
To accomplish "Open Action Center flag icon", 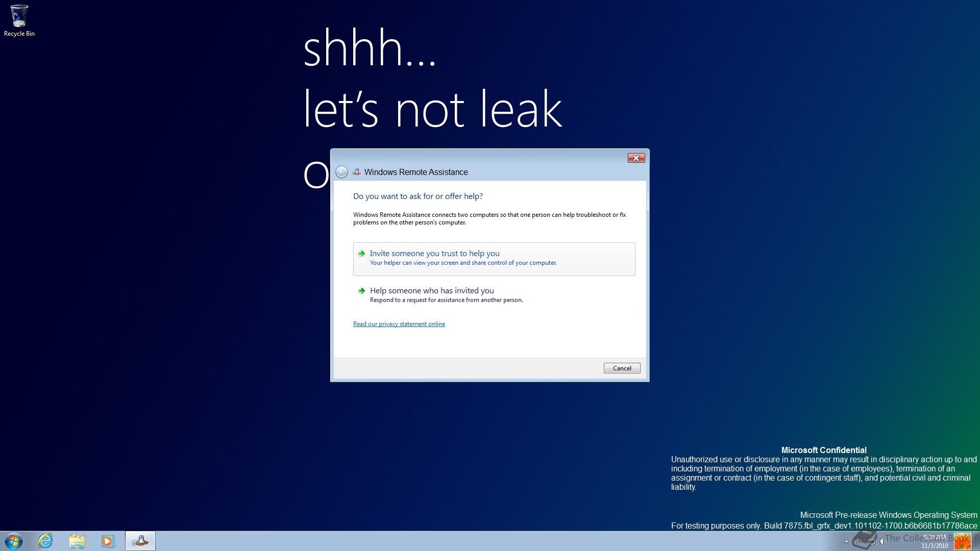I will [x=860, y=541].
